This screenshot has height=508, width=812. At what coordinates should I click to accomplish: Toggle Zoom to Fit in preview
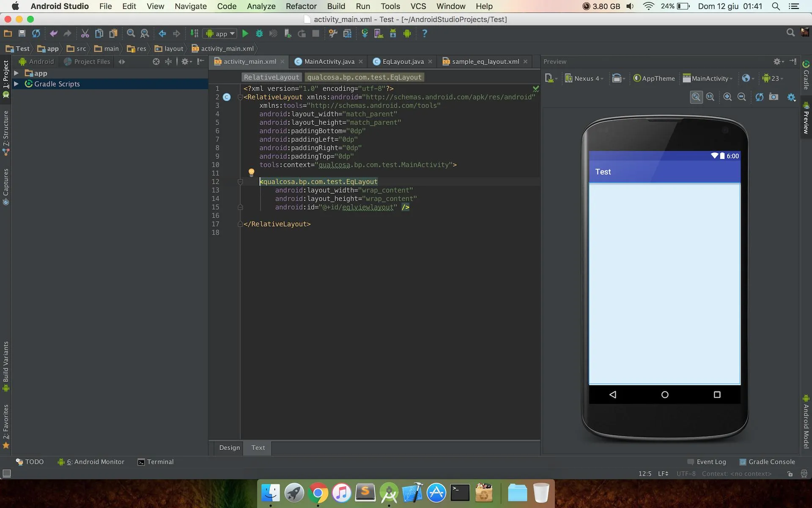tap(696, 97)
